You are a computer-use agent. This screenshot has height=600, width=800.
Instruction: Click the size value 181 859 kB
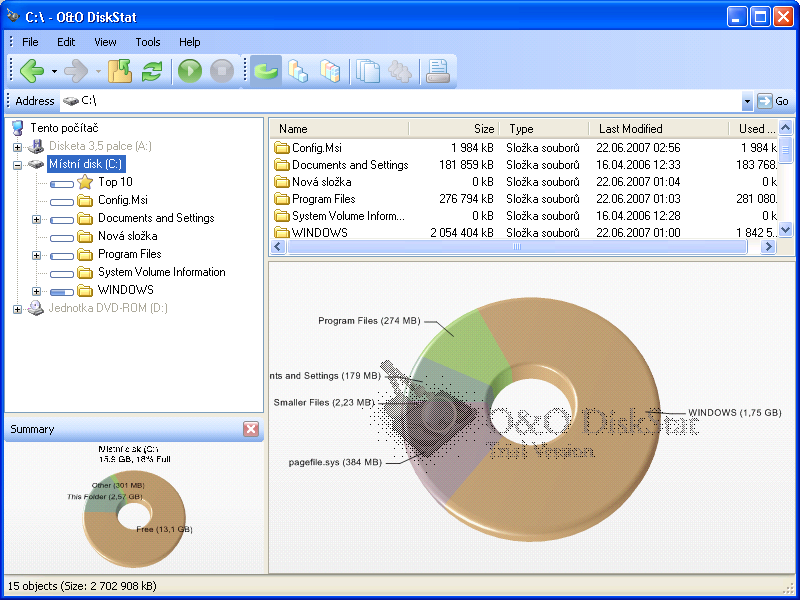tap(466, 165)
